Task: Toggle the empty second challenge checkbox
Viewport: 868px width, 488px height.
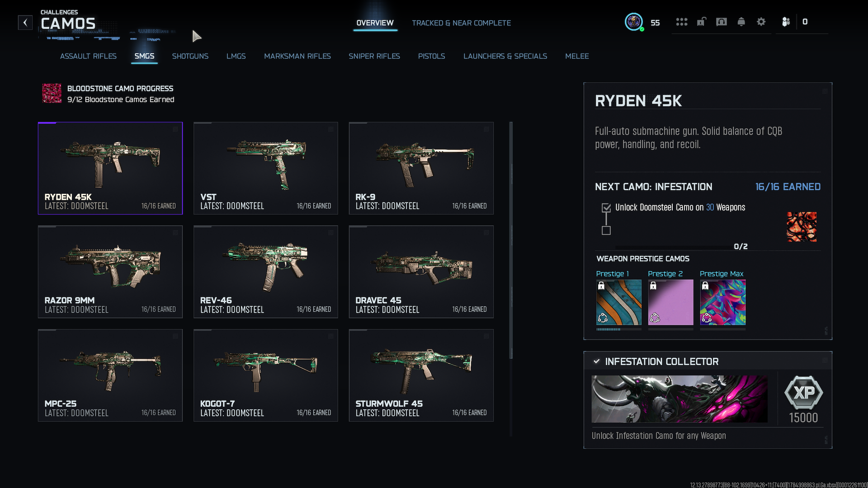Action: 606,230
